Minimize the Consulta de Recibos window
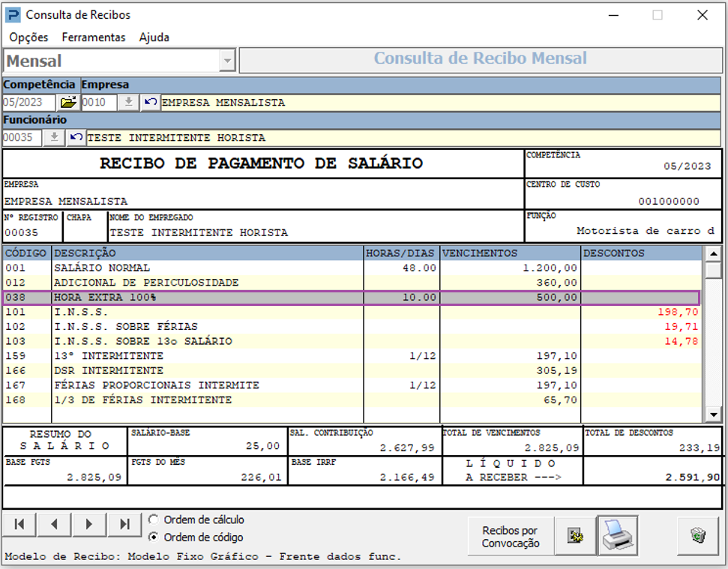The width and height of the screenshot is (728, 569). 614,15
